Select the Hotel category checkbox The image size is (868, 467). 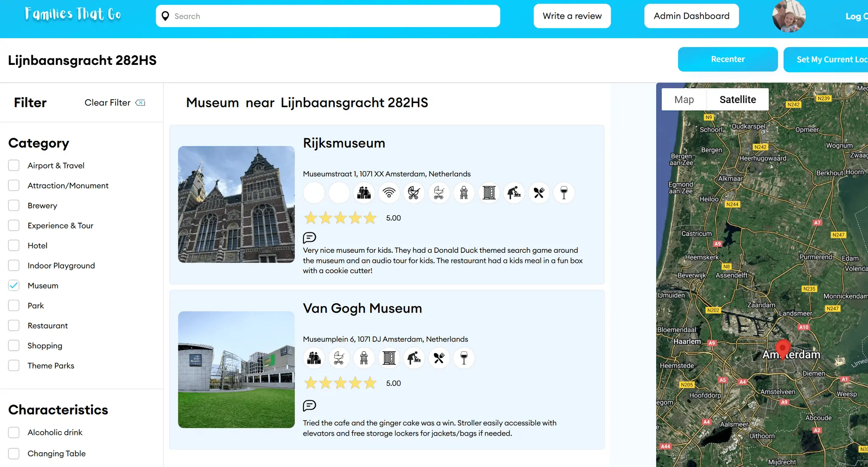click(14, 245)
